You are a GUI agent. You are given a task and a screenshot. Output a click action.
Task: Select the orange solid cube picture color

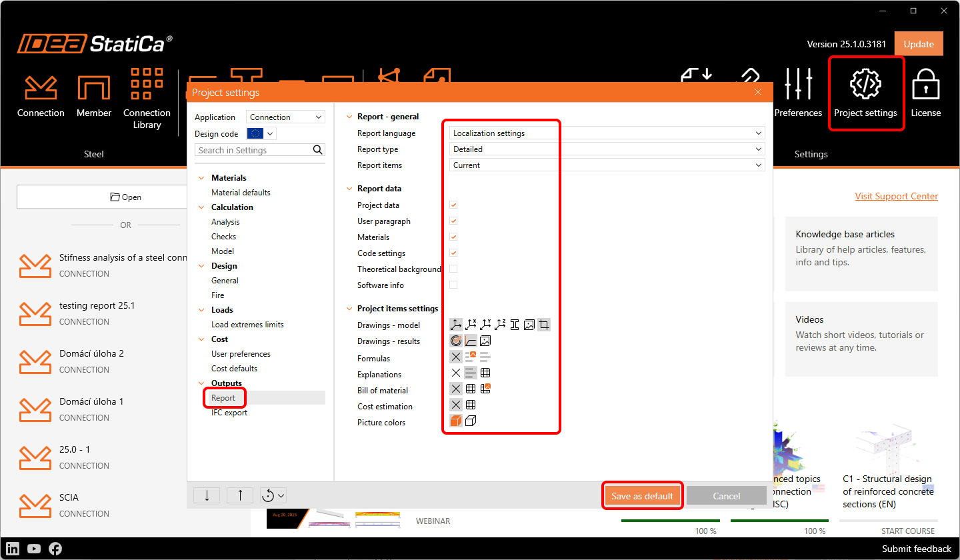coord(456,421)
